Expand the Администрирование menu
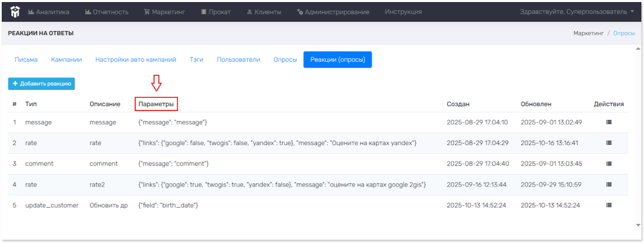 click(x=333, y=12)
